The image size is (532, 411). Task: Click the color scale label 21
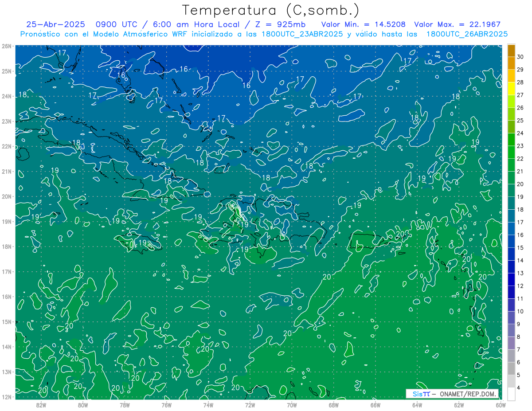click(x=520, y=171)
